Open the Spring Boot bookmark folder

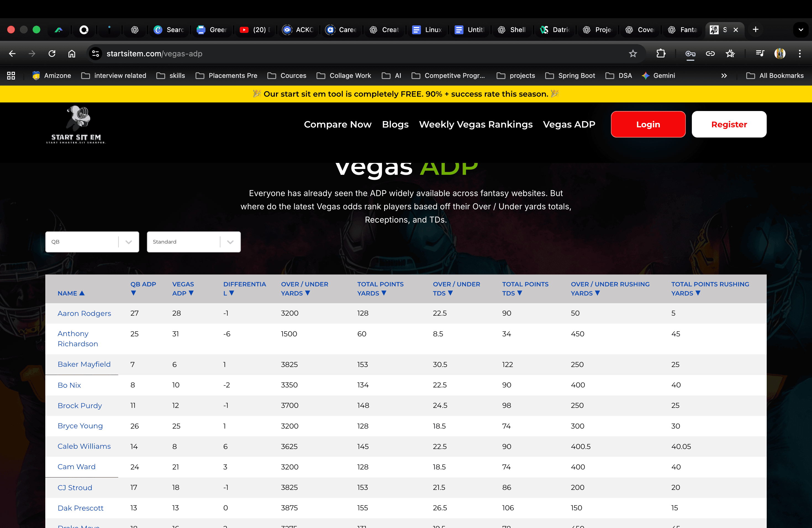(570, 75)
